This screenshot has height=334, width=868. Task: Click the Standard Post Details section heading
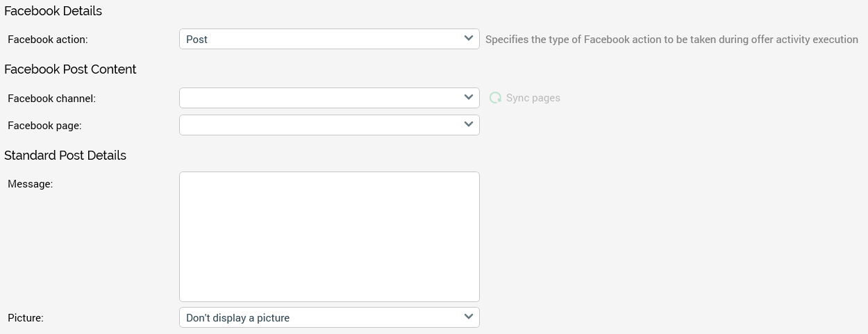[x=65, y=156]
